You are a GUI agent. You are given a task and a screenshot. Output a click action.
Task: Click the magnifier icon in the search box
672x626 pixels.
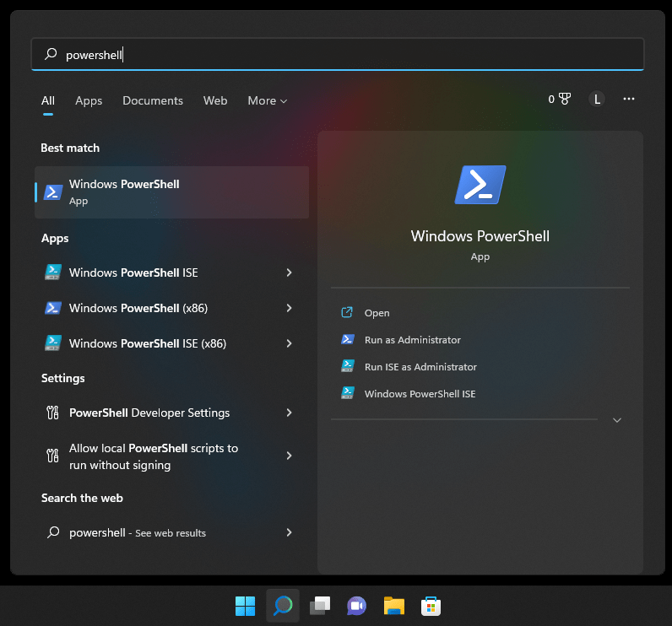[x=51, y=54]
